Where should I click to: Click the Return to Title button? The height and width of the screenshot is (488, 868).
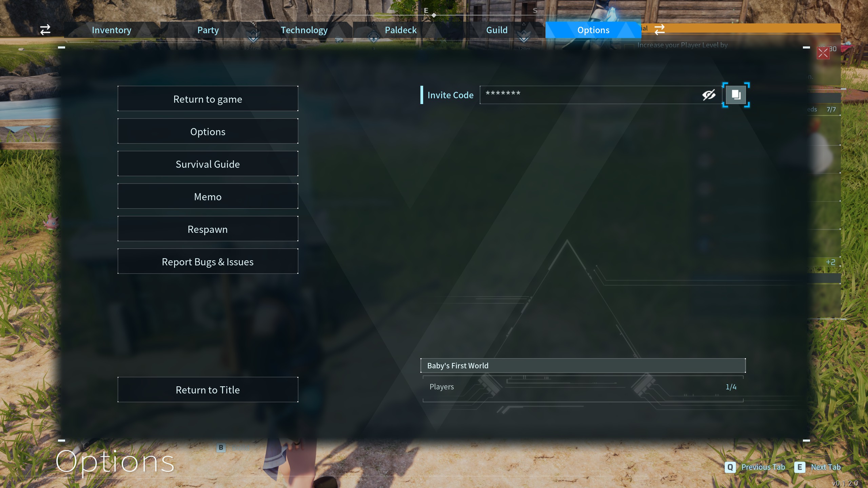[208, 389]
